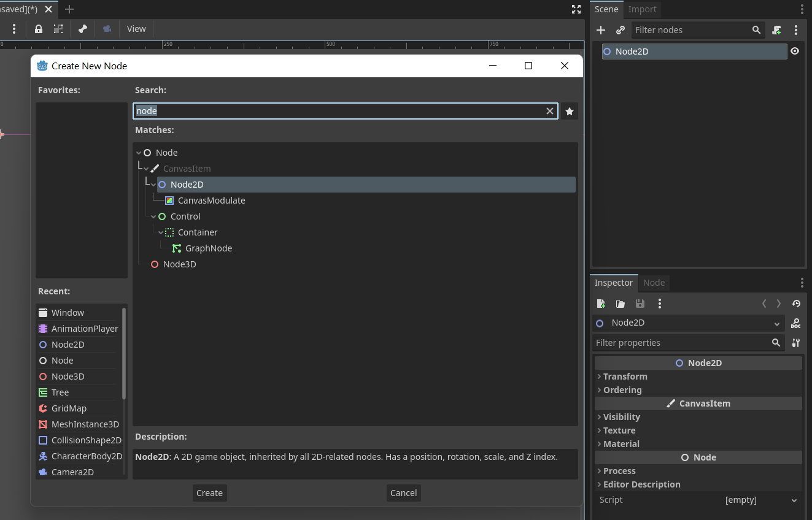Attach a new script from the Scene dock
This screenshot has width=812, height=520.
tap(776, 29)
